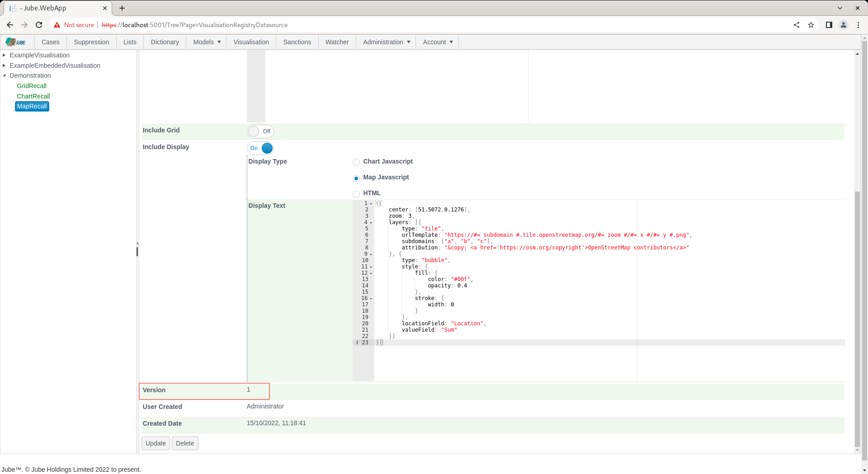Fold code at line 11 arrow
This screenshot has height=474, width=868.
[x=371, y=267]
